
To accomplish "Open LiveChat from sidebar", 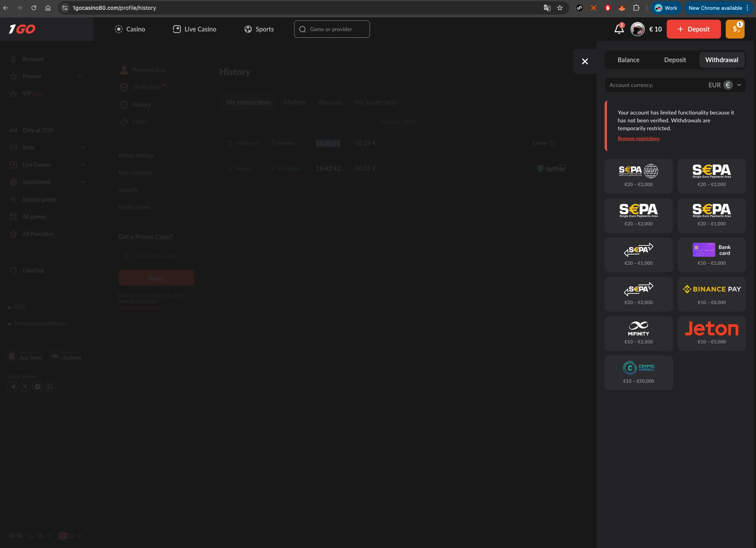I will (27, 271).
